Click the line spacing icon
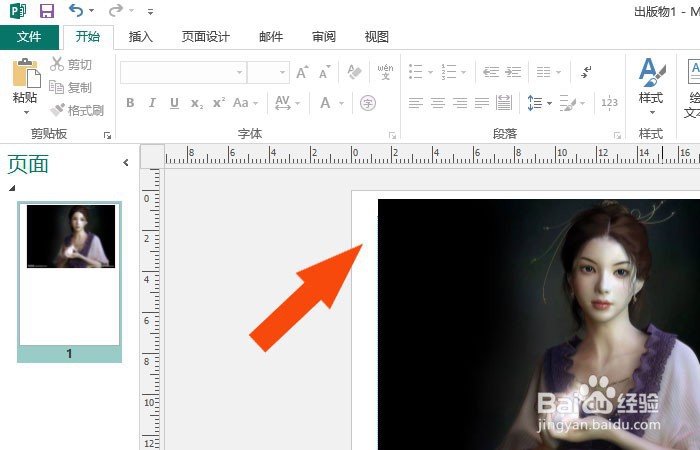 (x=535, y=103)
